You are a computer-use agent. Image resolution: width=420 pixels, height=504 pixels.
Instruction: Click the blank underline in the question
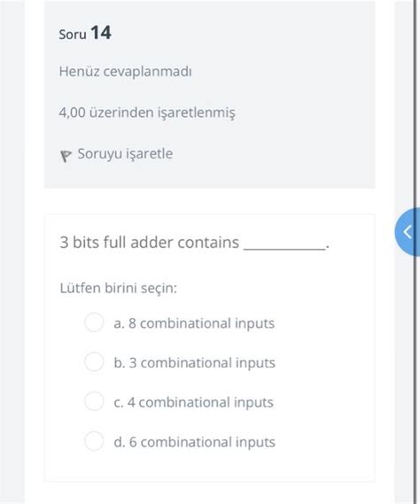point(284,249)
